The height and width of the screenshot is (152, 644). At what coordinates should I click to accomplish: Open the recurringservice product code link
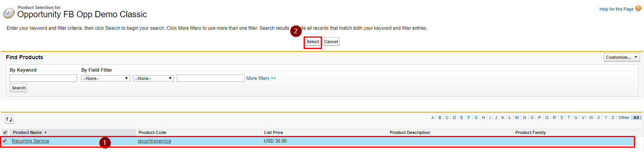pyautogui.click(x=155, y=141)
